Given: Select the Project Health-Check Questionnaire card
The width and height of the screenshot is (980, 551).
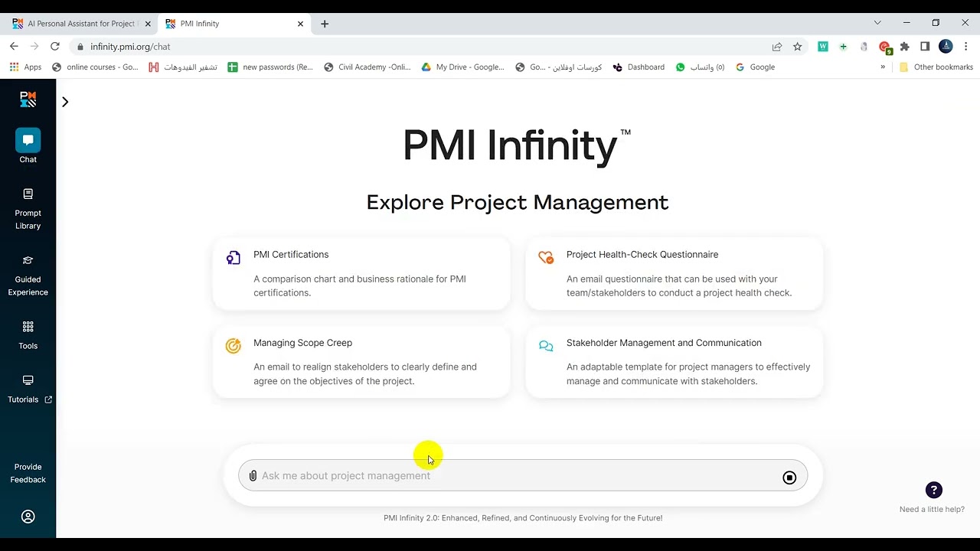Looking at the screenshot, I should point(675,273).
